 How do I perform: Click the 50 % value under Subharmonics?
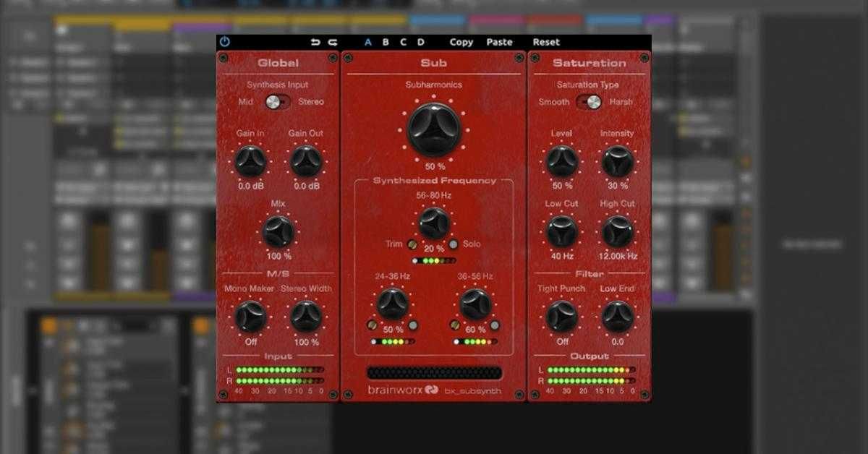click(435, 166)
